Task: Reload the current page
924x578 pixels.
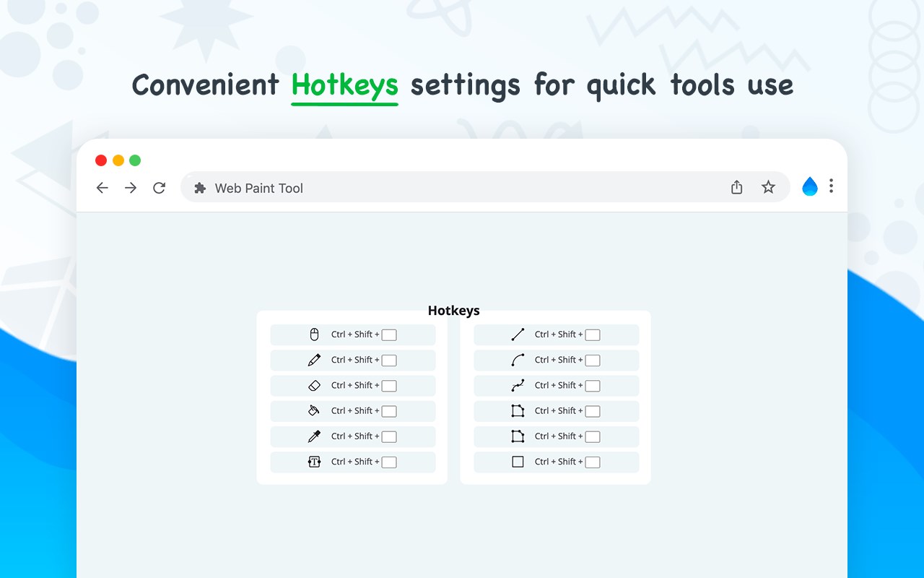Action: tap(160, 188)
